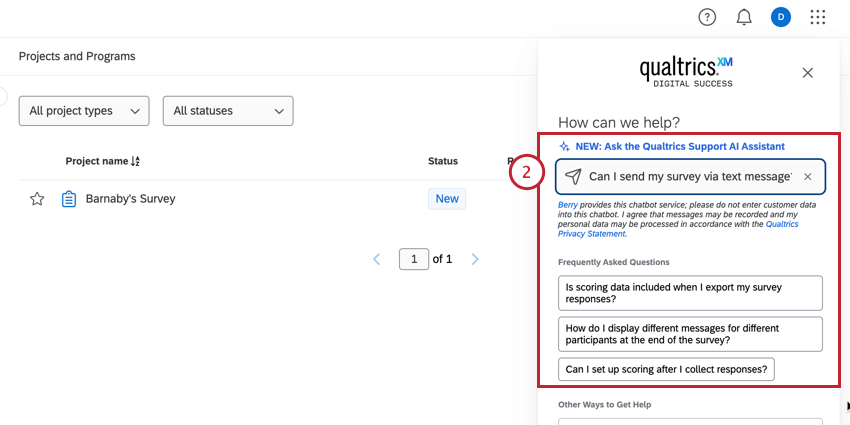Click the survey clipboard icon
The width and height of the screenshot is (850, 425).
click(69, 199)
